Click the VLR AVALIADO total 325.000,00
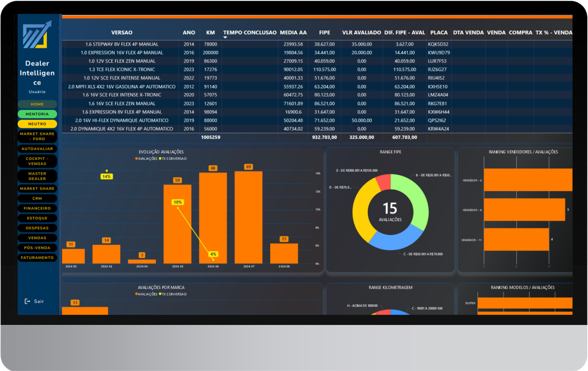588x371 pixels. coord(361,137)
